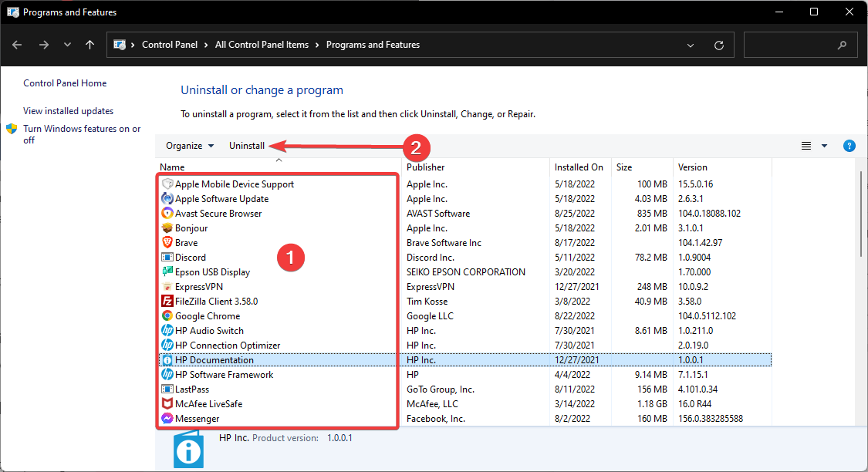Click the FileZilla Client icon
Screen dimensions: 868x472
[167, 301]
